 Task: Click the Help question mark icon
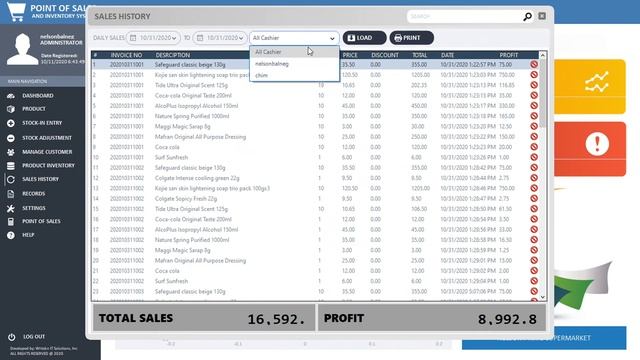pyautogui.click(x=11, y=236)
